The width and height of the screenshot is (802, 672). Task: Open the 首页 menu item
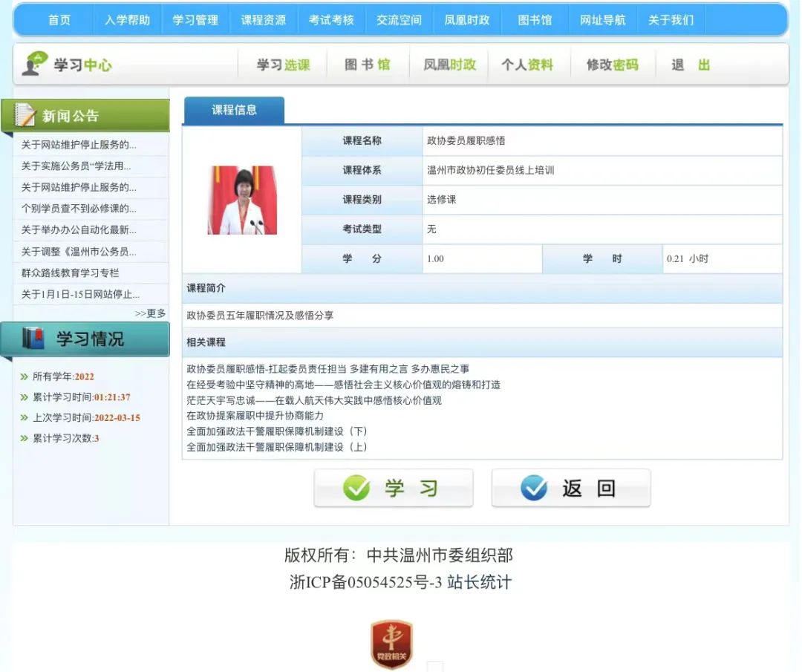59,20
